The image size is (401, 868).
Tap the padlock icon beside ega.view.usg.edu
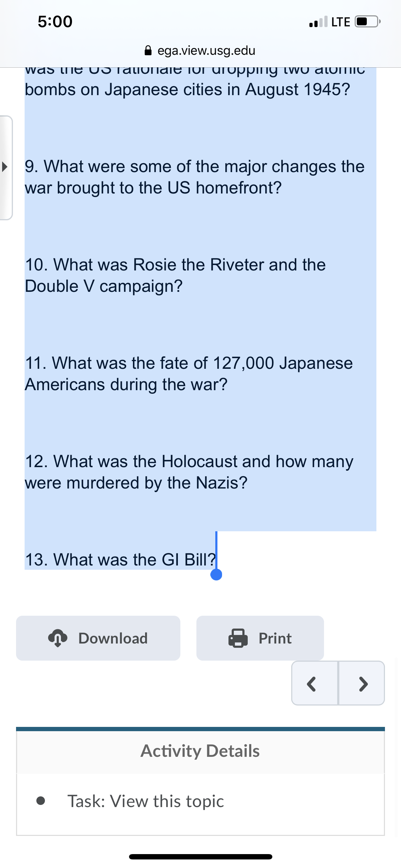[148, 50]
